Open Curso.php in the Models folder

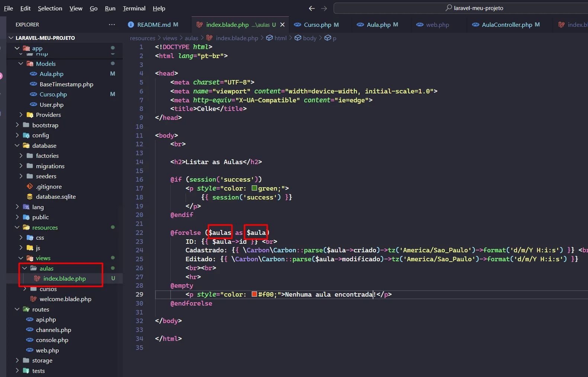click(53, 95)
